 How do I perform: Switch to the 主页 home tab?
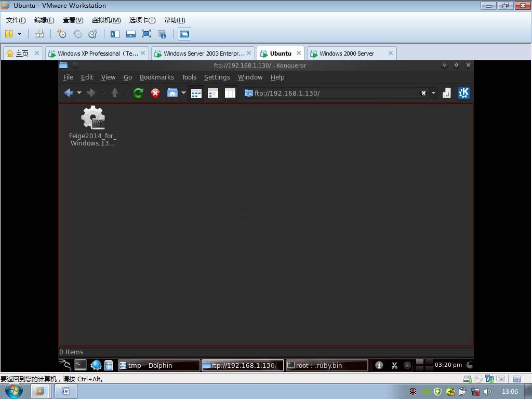(x=22, y=54)
